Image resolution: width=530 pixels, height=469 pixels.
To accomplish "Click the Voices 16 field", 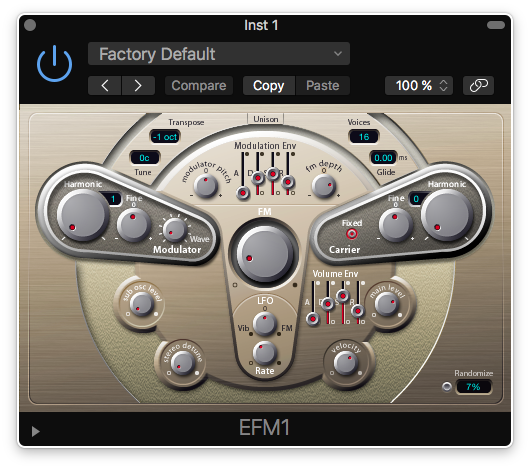I will 364,137.
